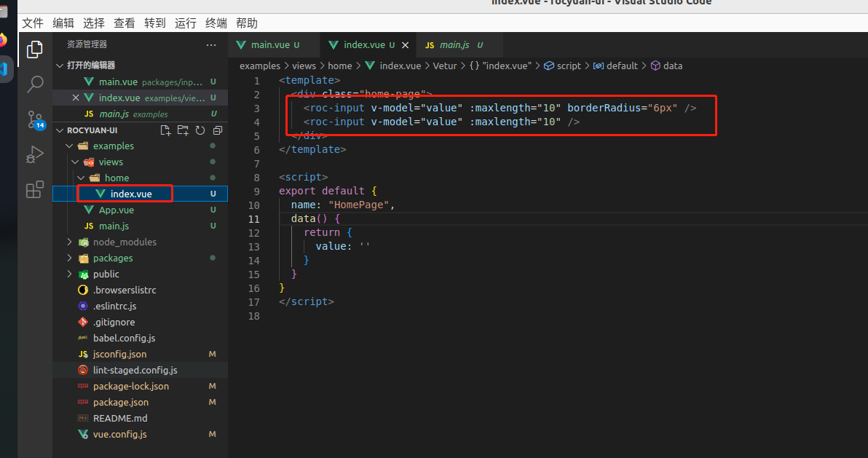Click the New File icon in explorer
The width and height of the screenshot is (868, 458).
coord(165,130)
